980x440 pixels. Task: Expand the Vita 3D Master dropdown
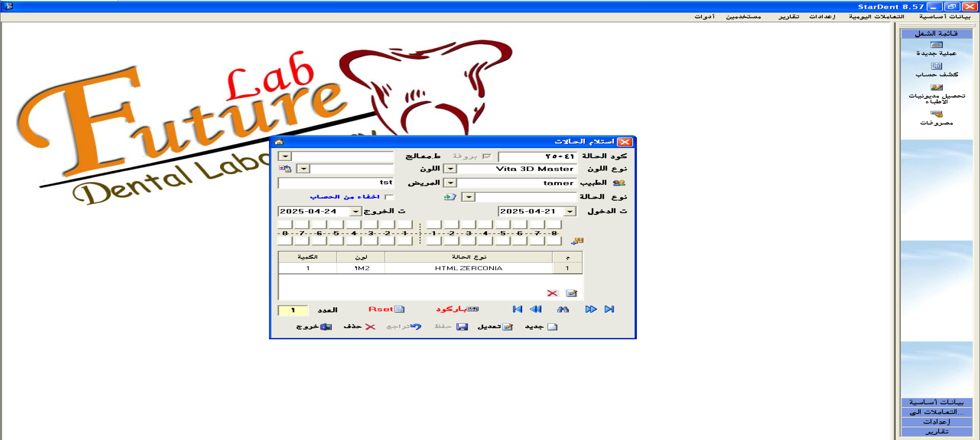pyautogui.click(x=450, y=169)
